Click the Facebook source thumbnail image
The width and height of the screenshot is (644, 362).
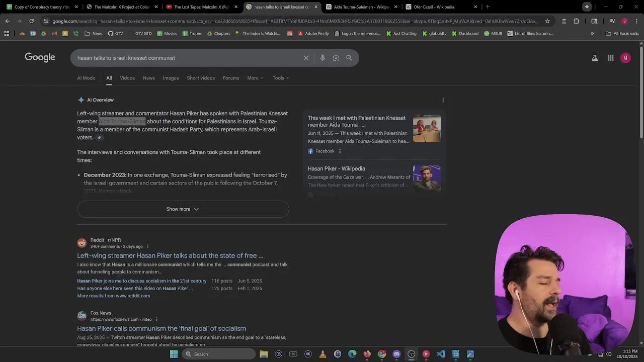pos(427,128)
